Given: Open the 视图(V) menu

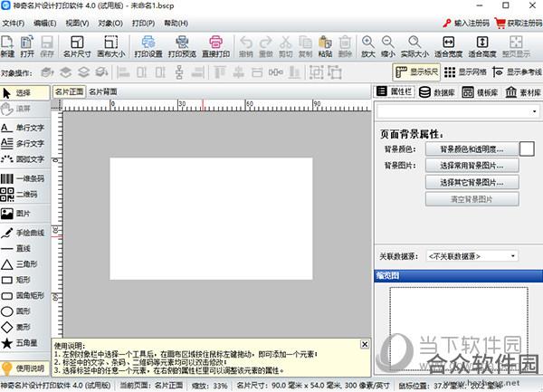Looking at the screenshot, I should [x=77, y=24].
